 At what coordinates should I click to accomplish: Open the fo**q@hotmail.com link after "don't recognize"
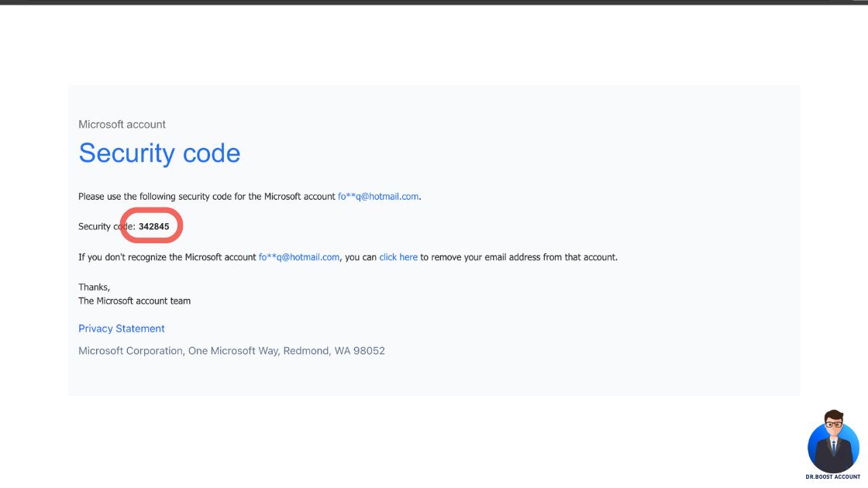click(299, 257)
